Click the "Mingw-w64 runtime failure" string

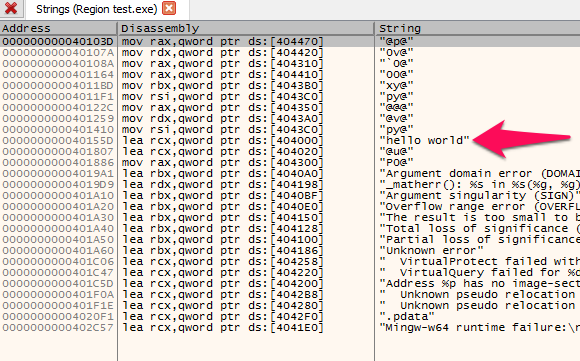click(480, 328)
